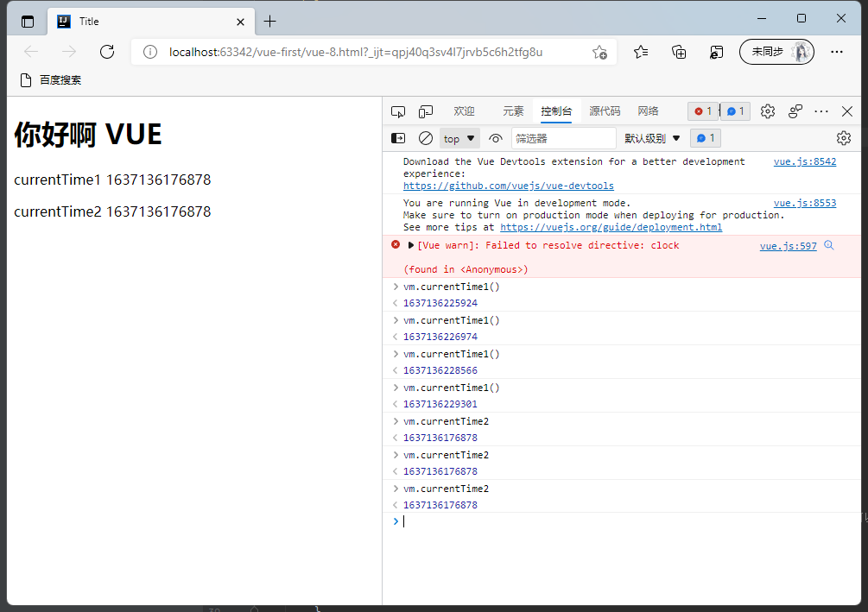
Task: Click the red error icon on Vue warn
Action: pos(396,244)
